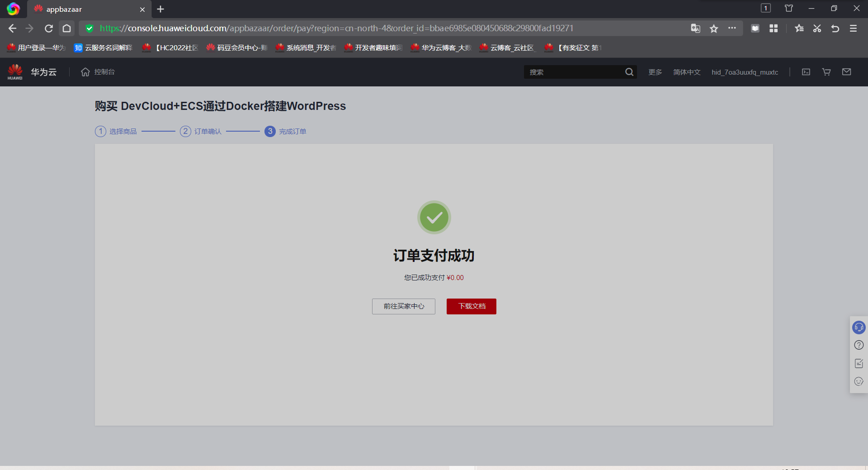This screenshot has height=470, width=868.
Task: Open the CloudShell terminal icon
Action: pyautogui.click(x=806, y=72)
